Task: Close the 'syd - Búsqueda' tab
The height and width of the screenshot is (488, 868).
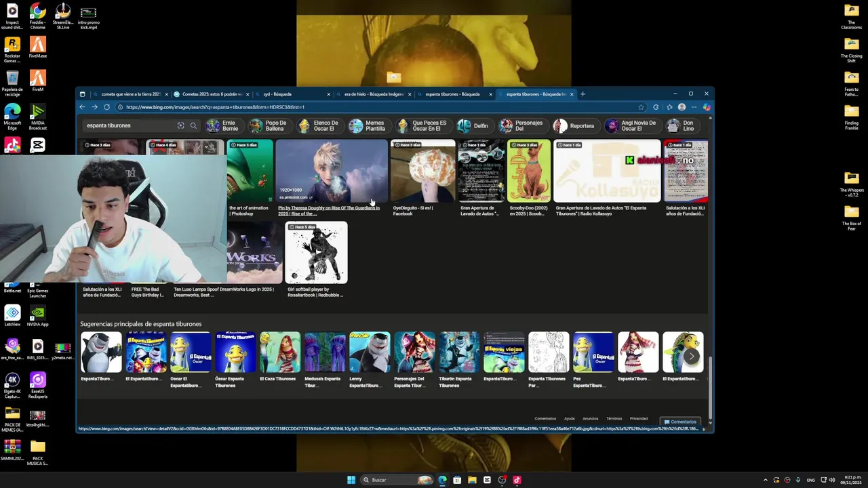Action: point(329,94)
